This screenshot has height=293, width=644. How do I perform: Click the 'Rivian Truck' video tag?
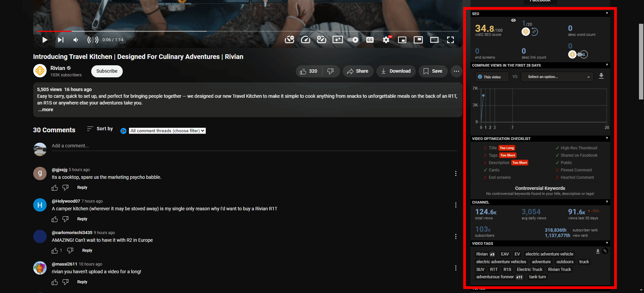[559, 270]
